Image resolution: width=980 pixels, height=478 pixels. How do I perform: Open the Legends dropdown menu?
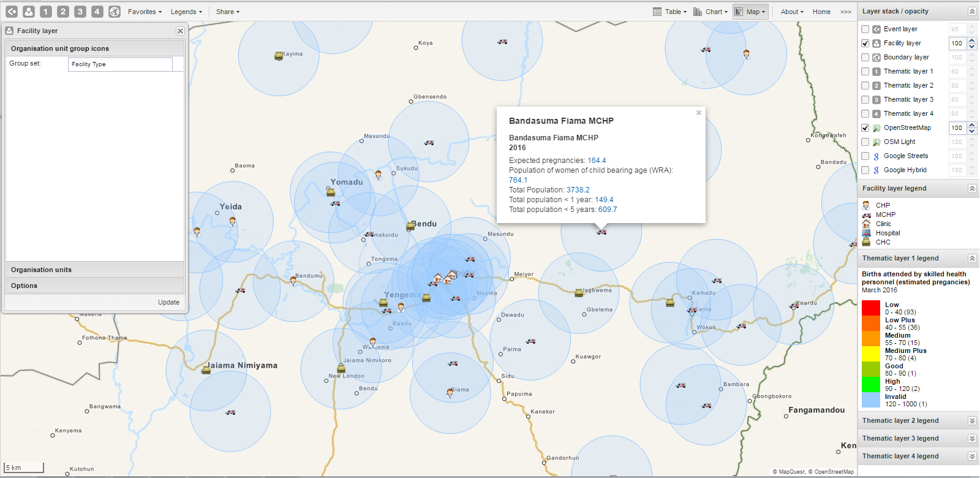pos(187,12)
